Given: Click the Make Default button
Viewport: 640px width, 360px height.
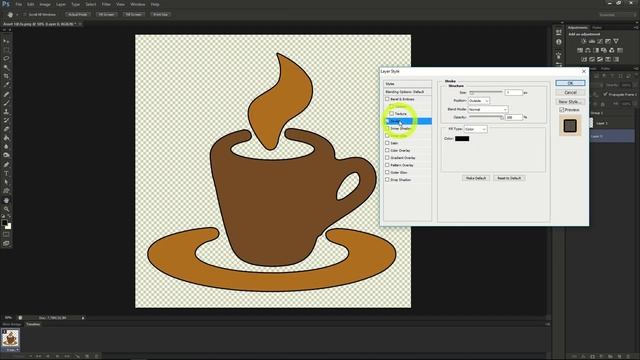Looking at the screenshot, I should (x=476, y=178).
